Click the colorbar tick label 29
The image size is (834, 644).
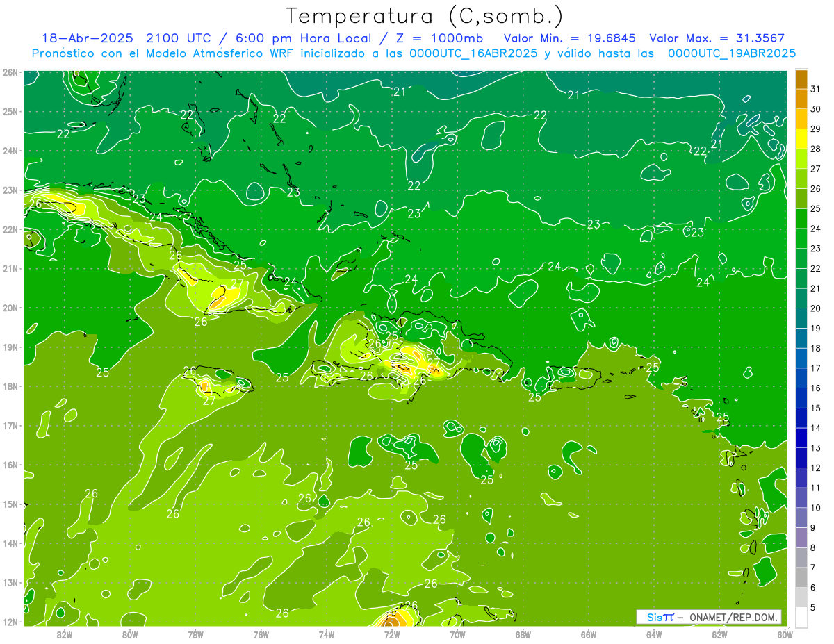pyautogui.click(x=816, y=129)
